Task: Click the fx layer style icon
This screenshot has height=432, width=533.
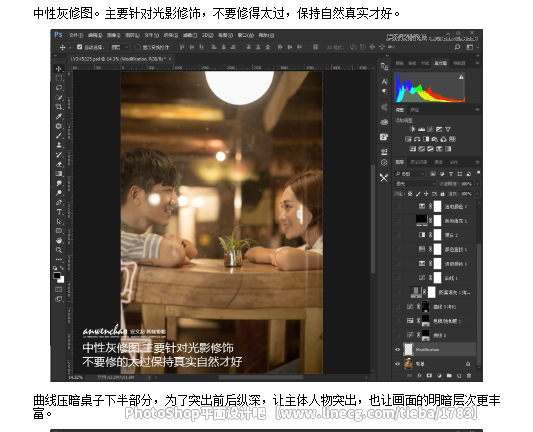Action: (419, 376)
